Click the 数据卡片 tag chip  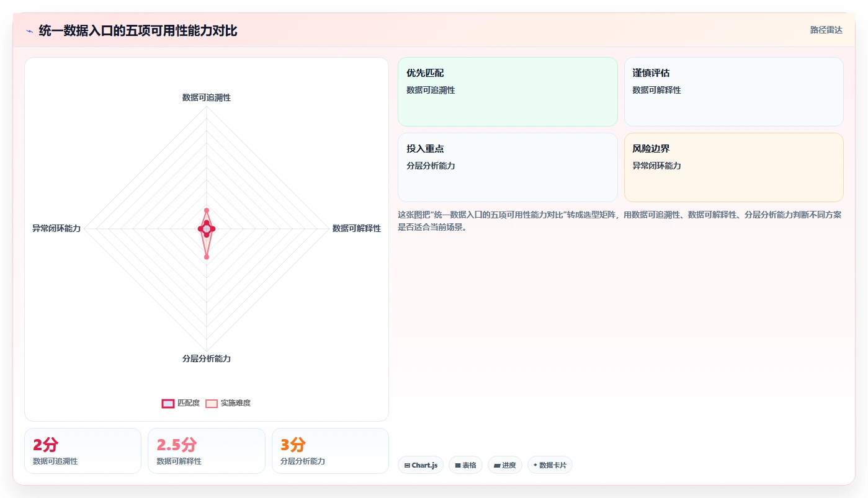pyautogui.click(x=550, y=465)
